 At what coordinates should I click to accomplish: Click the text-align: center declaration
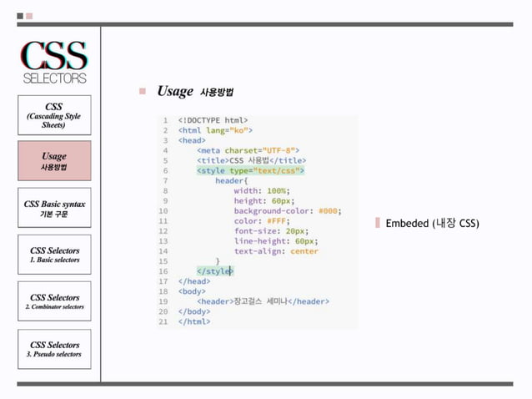276,251
